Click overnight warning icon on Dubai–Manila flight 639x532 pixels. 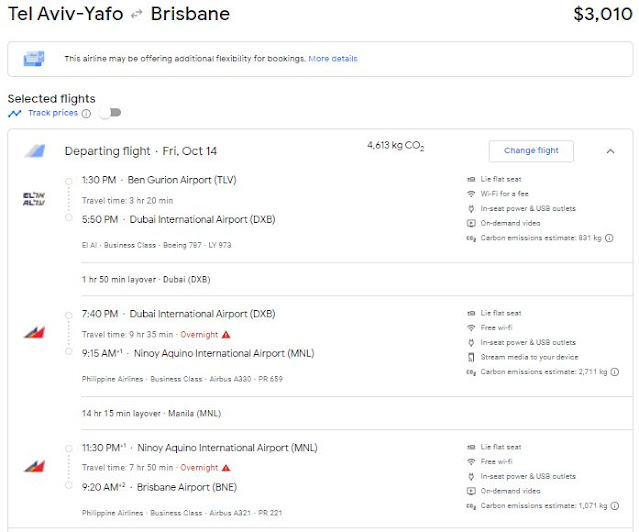pos(226,334)
